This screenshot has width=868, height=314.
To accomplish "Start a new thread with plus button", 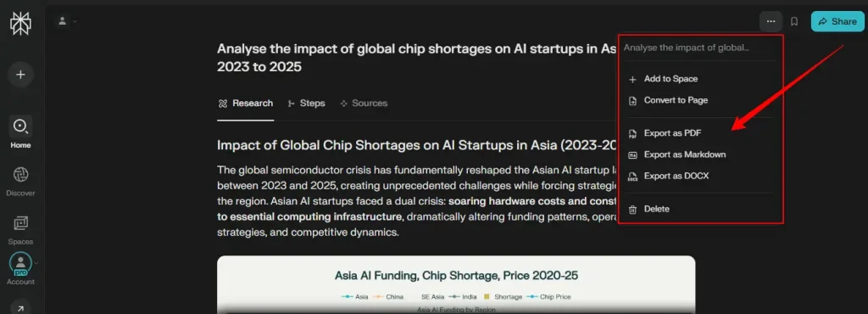I will point(20,74).
